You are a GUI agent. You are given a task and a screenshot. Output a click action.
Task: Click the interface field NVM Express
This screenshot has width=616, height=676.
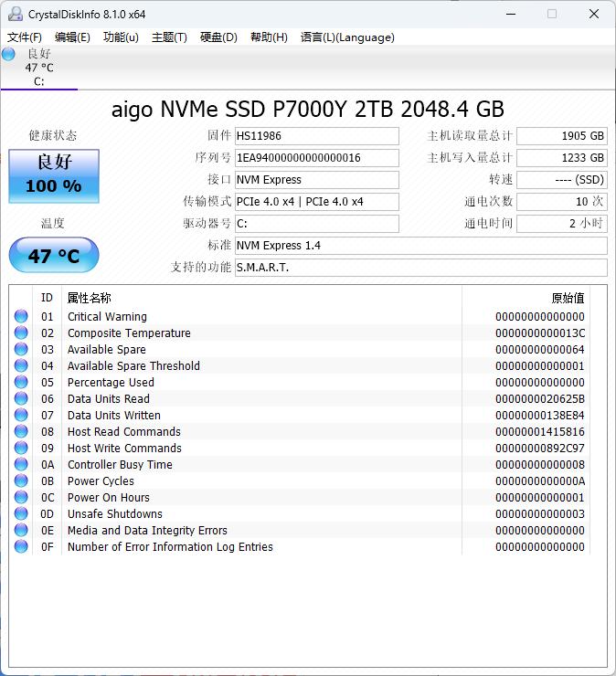click(x=316, y=180)
